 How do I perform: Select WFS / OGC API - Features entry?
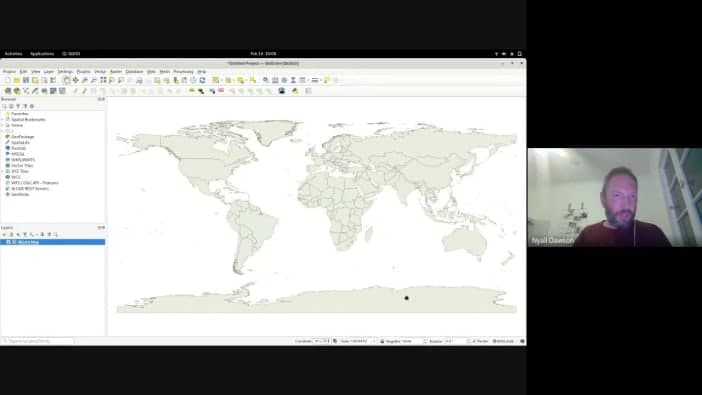click(x=35, y=183)
